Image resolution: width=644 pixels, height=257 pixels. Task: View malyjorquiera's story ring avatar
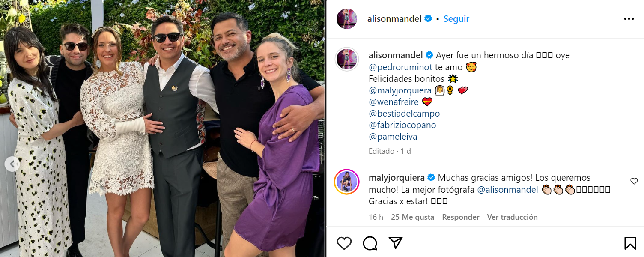pyautogui.click(x=347, y=182)
